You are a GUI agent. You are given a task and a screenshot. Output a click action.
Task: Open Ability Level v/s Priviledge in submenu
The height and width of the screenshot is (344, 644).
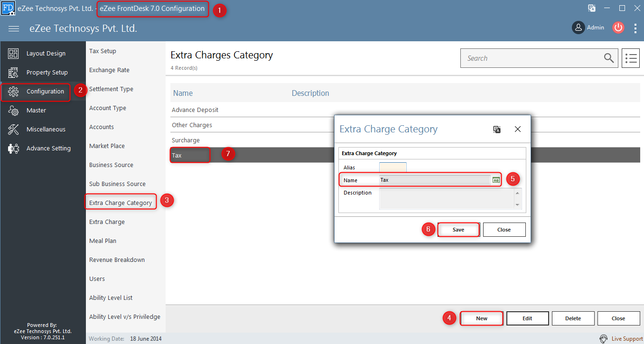pos(125,317)
